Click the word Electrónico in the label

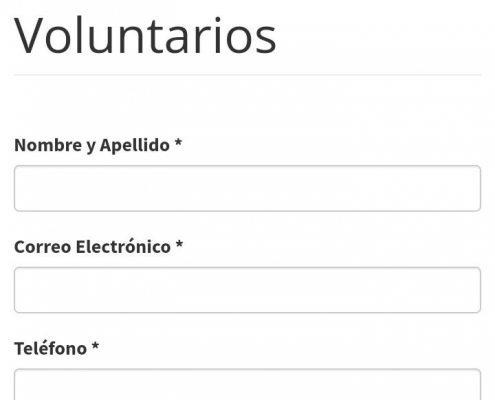coord(123,247)
